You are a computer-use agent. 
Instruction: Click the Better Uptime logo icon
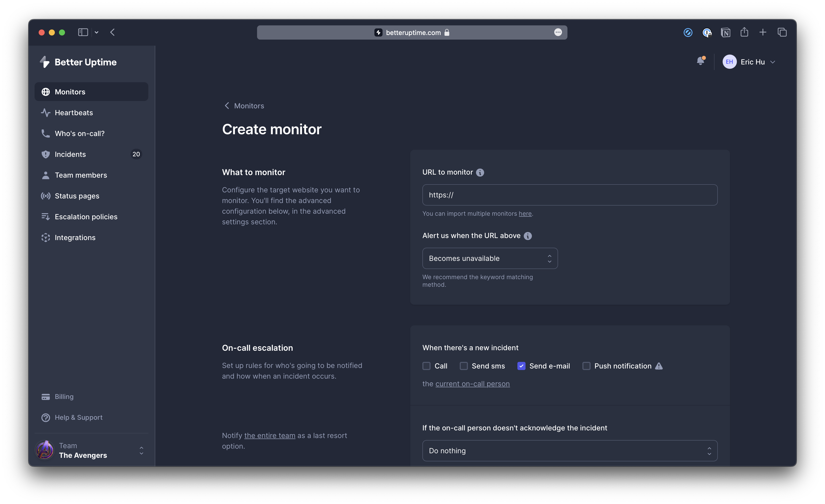coord(44,62)
